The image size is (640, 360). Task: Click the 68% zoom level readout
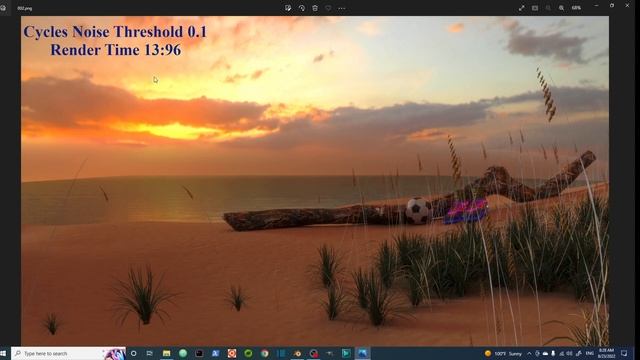(576, 8)
